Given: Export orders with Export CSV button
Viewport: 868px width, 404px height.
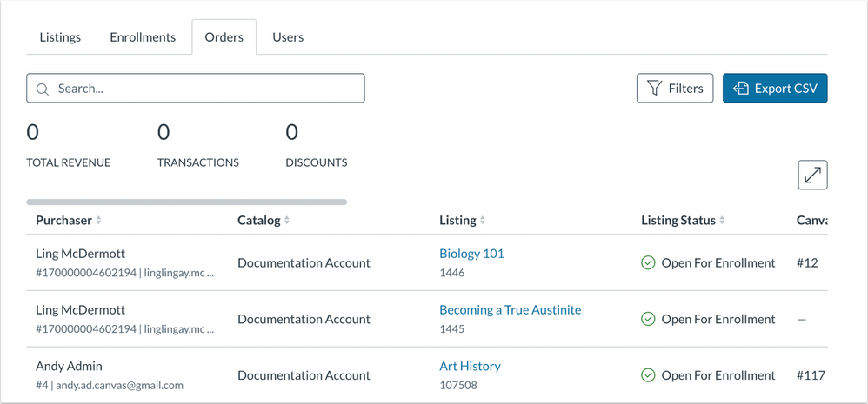Looking at the screenshot, I should point(775,89).
